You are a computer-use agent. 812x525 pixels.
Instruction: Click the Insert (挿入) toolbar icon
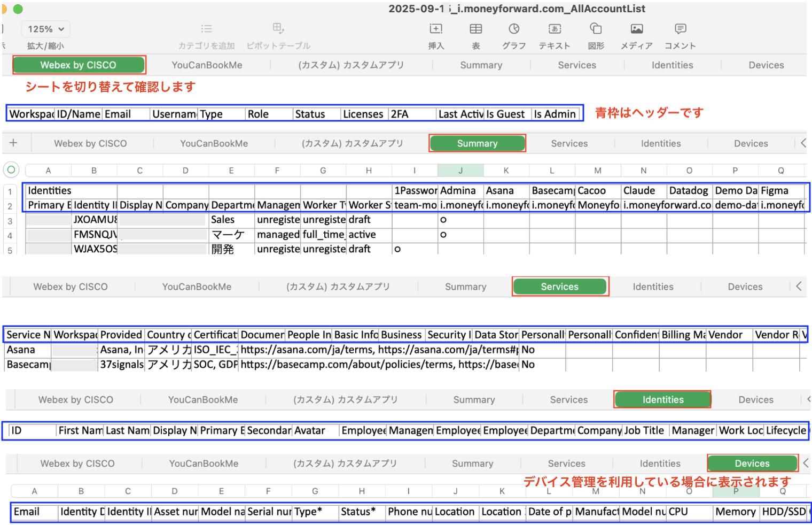click(436, 29)
